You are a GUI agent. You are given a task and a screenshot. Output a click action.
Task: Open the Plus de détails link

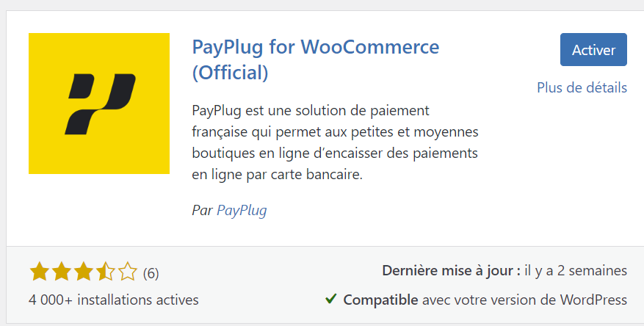582,87
